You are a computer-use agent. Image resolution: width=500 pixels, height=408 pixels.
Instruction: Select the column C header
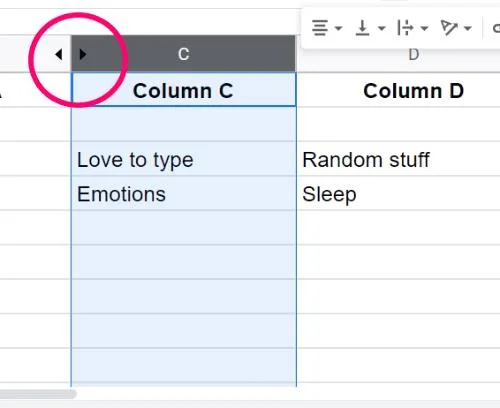point(183,54)
